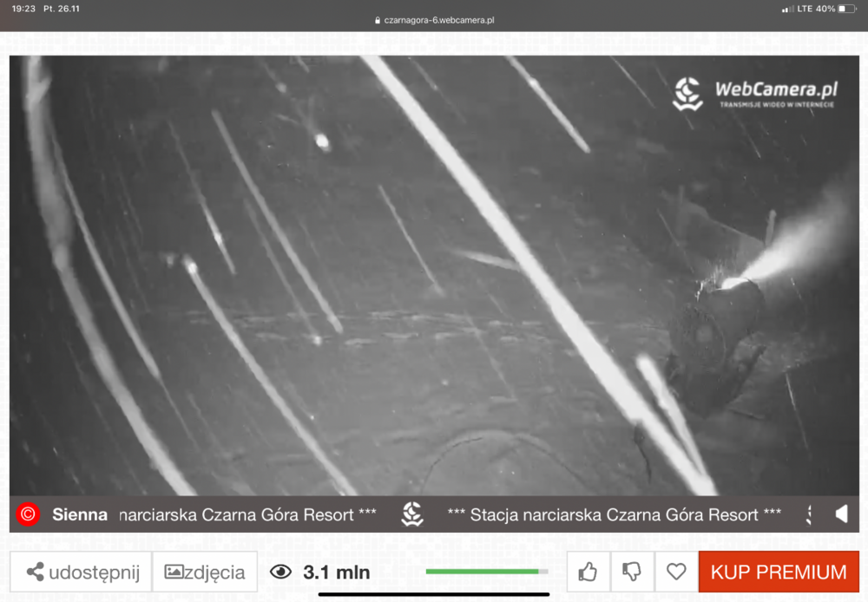868x602 pixels.
Task: Click the Stacja narciarska Czarna Góra Resort ticker
Action: (x=614, y=514)
